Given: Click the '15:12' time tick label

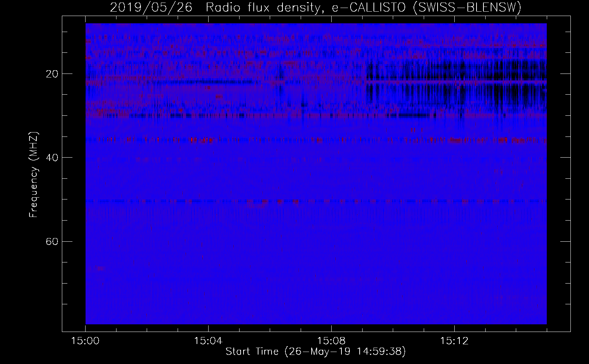Looking at the screenshot, I should click(x=454, y=341).
